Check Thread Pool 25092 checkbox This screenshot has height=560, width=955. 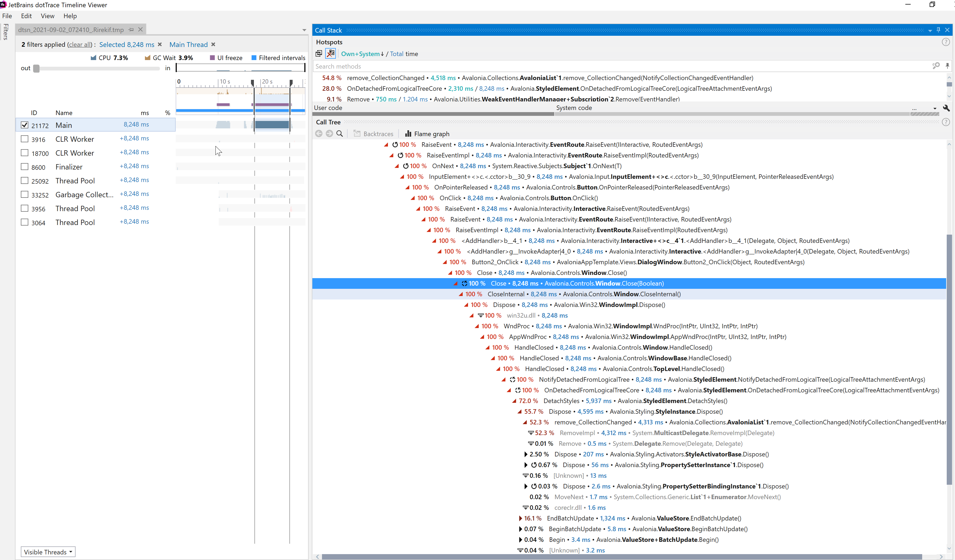25,180
